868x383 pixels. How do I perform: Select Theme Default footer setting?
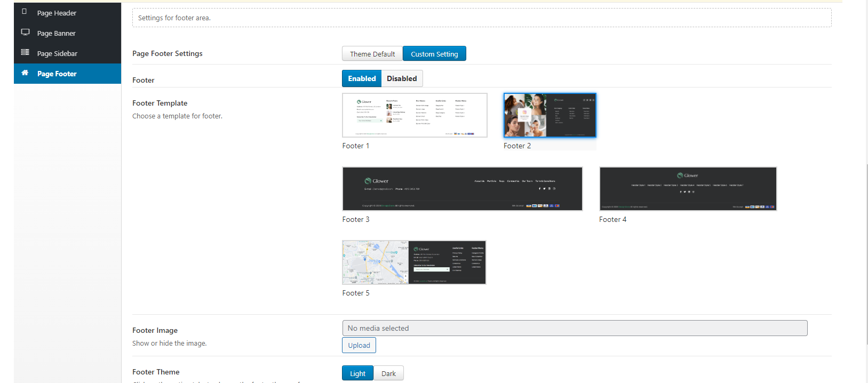coord(372,54)
